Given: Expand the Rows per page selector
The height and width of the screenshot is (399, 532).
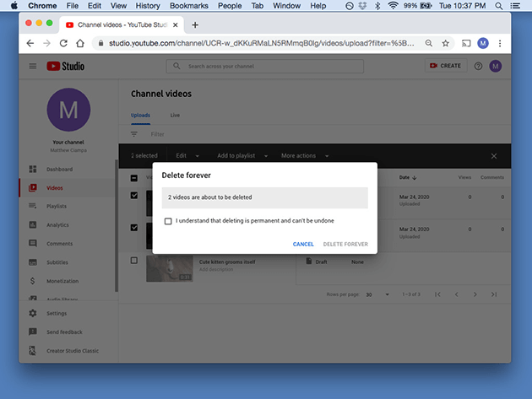Looking at the screenshot, I should (374, 294).
